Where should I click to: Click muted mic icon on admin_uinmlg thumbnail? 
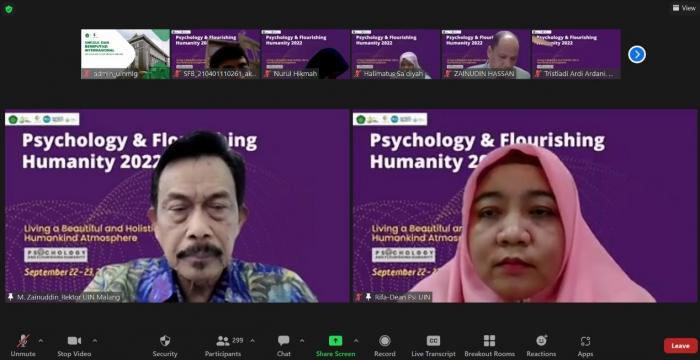[x=87, y=74]
